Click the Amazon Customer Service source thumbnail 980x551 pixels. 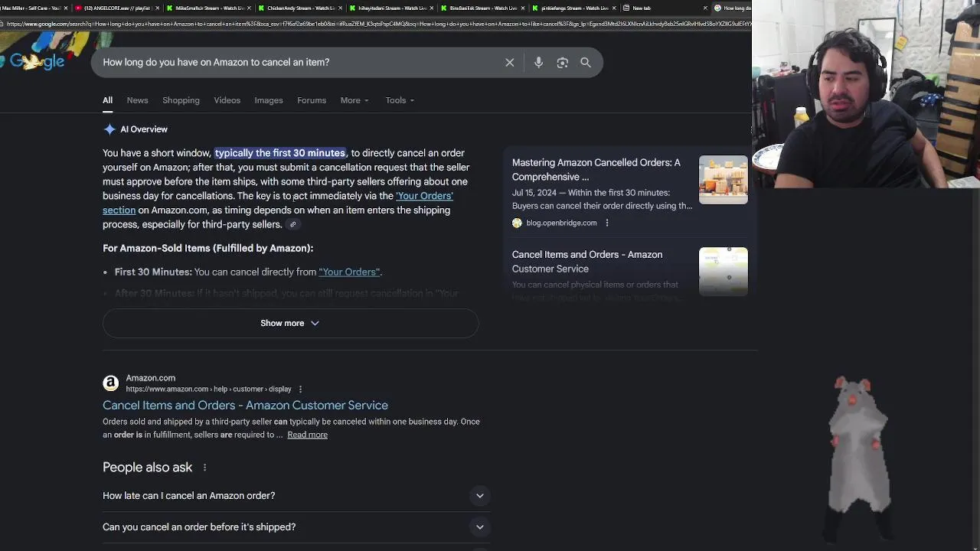tap(724, 271)
